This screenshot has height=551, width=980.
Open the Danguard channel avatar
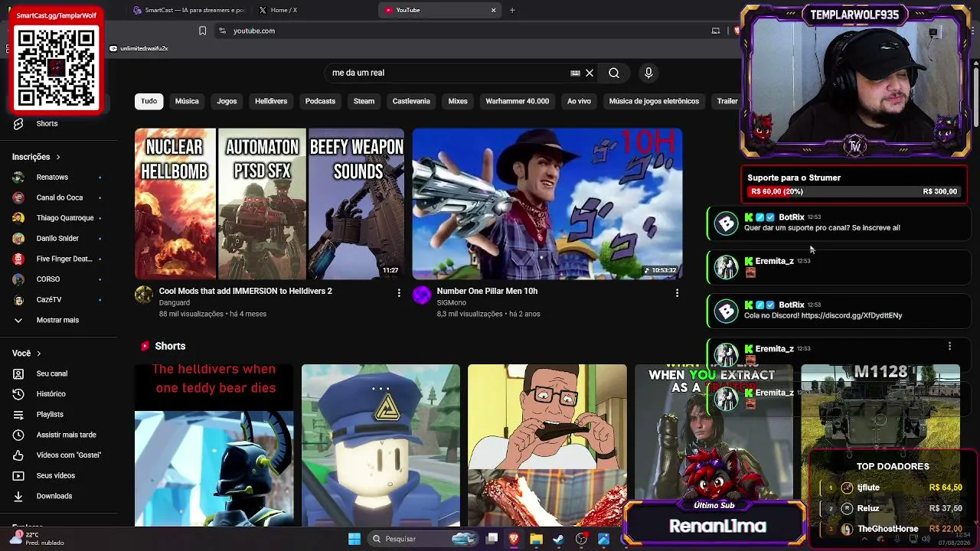click(x=144, y=295)
